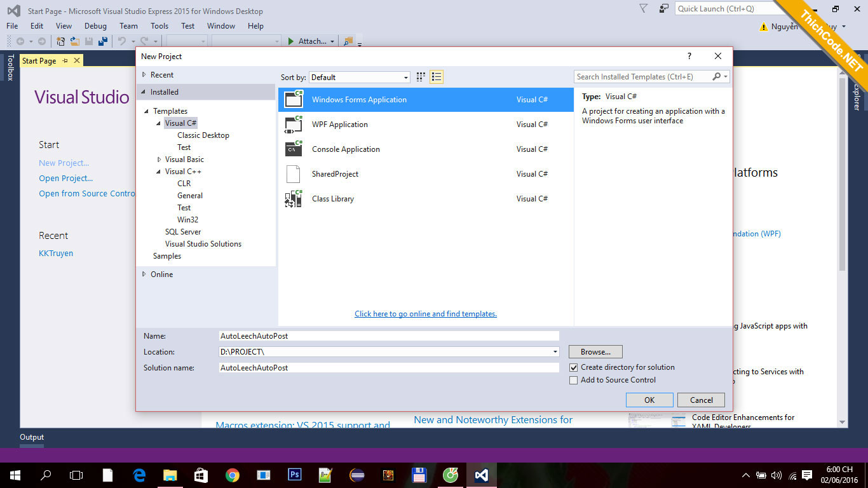Image resolution: width=868 pixels, height=488 pixels.
Task: Click inside the project Name field
Action: pos(389,335)
